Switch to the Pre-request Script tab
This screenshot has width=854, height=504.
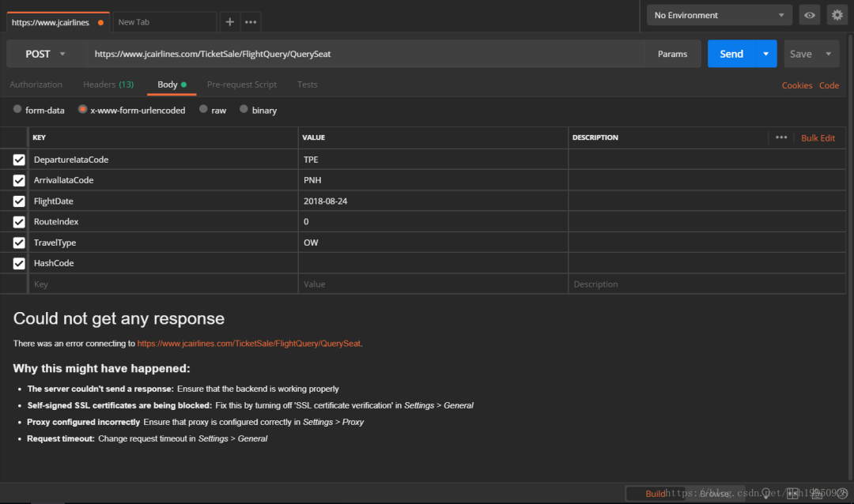[242, 85]
